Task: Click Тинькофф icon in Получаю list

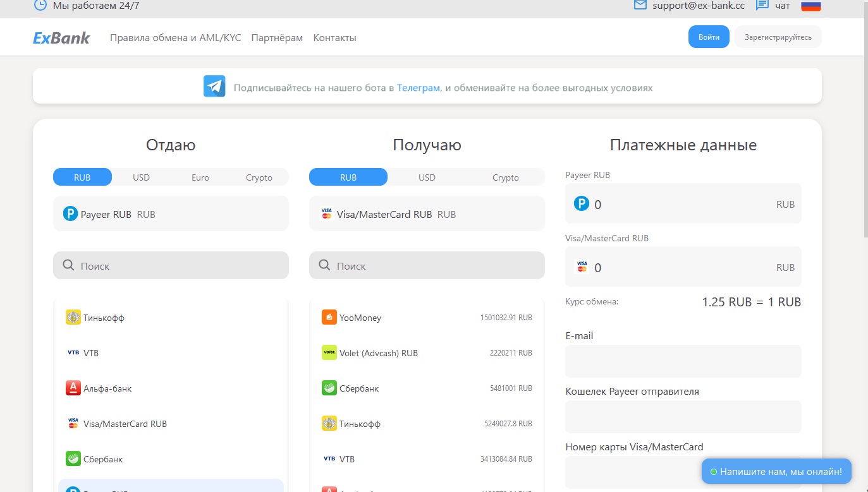Action: (329, 423)
